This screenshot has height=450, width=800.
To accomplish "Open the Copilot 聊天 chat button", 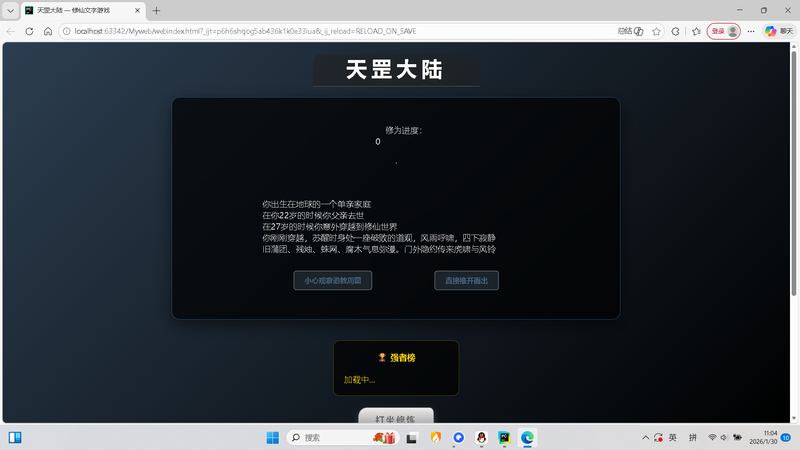I will [x=779, y=31].
